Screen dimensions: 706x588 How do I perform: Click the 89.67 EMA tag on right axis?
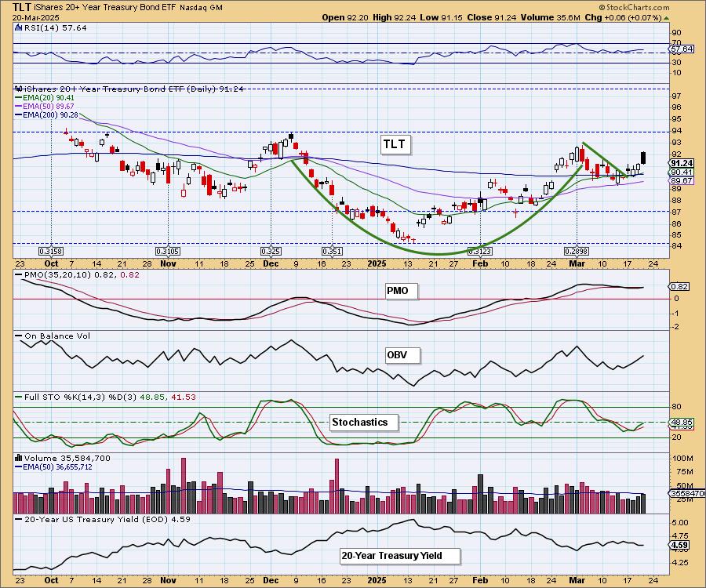[x=682, y=181]
